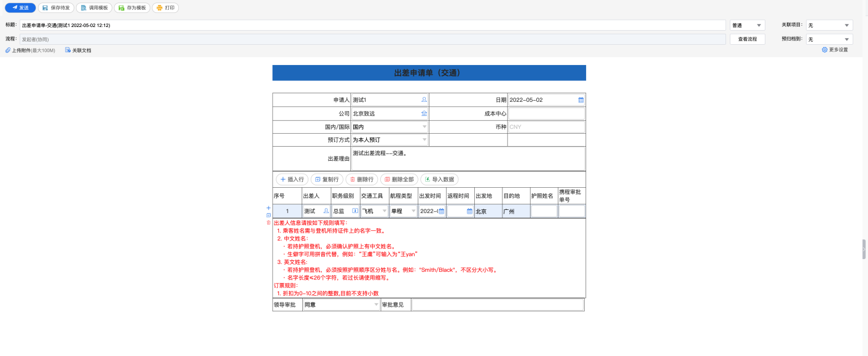The width and height of the screenshot is (868, 356).
Task: Click 存为模板 save as template
Action: (x=132, y=8)
